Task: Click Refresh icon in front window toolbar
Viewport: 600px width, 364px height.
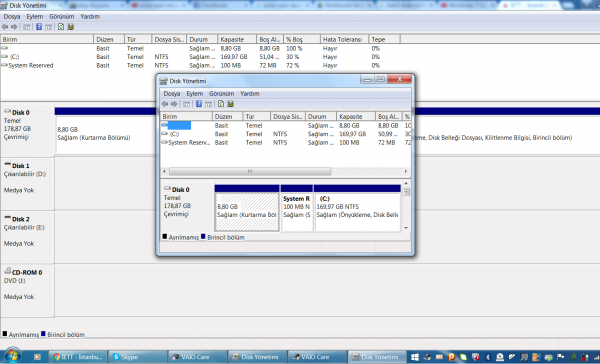Action: coord(221,104)
